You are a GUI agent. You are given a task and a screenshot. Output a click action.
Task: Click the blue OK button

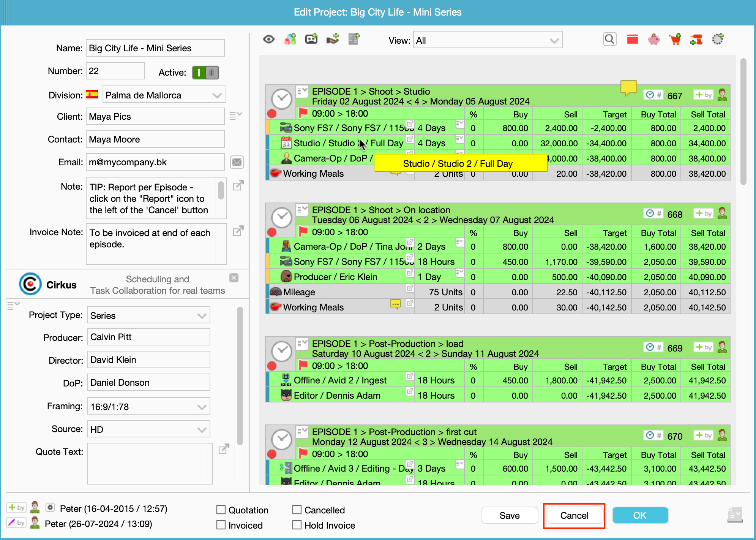tap(640, 515)
